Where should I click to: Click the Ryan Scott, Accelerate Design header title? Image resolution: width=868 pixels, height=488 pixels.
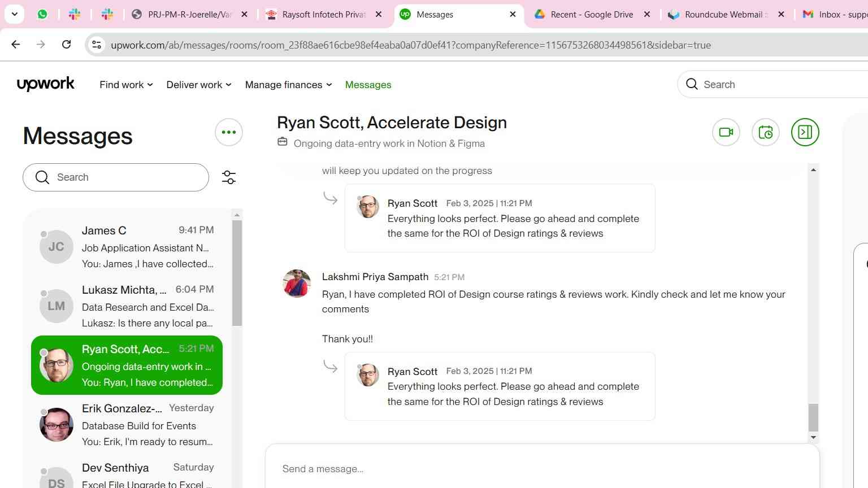392,123
